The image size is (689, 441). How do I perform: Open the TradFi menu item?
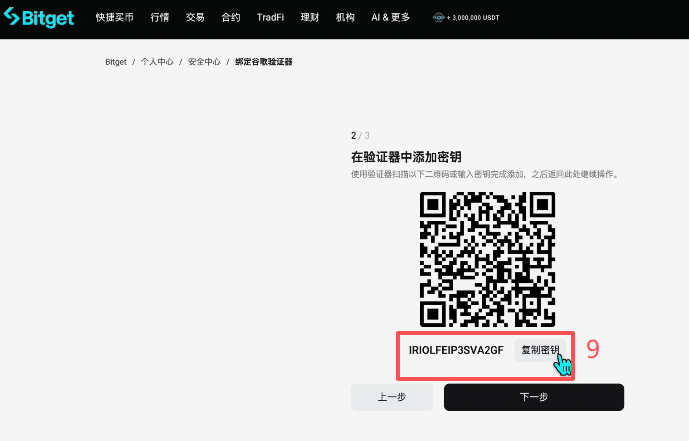(x=270, y=18)
